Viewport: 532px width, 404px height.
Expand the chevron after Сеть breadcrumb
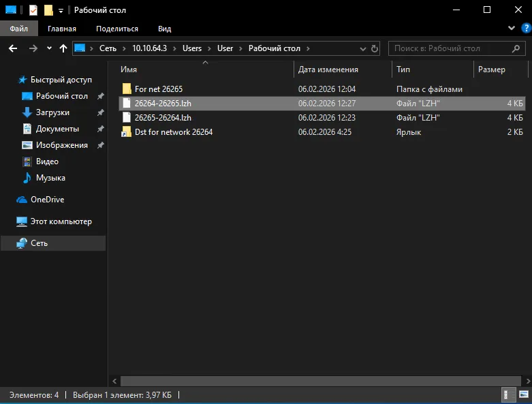pos(124,48)
